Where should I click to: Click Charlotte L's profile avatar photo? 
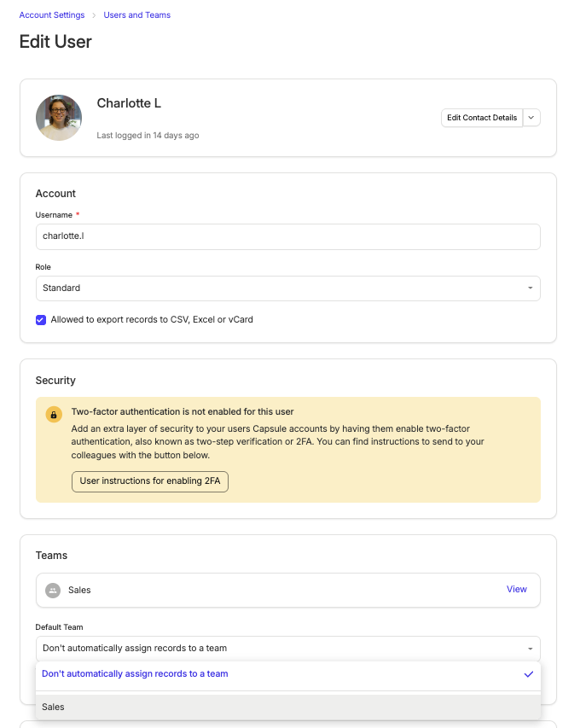pyautogui.click(x=59, y=118)
